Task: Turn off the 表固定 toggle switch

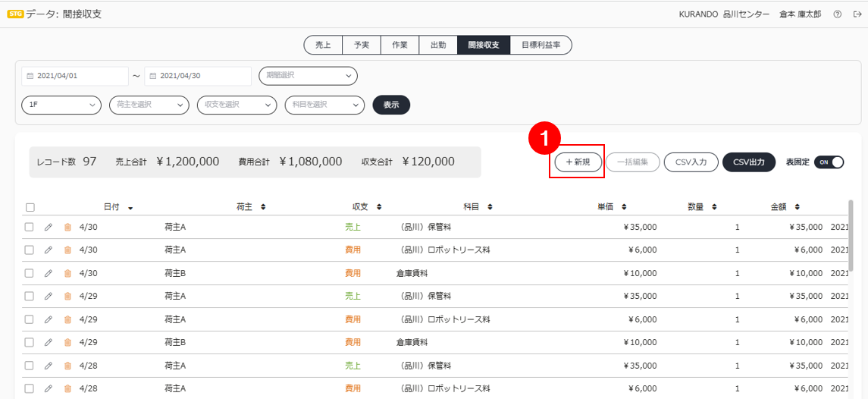Action: click(829, 162)
